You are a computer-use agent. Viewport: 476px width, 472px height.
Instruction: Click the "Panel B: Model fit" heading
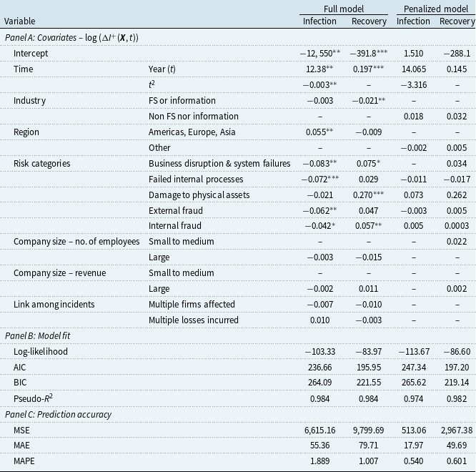(x=39, y=335)
